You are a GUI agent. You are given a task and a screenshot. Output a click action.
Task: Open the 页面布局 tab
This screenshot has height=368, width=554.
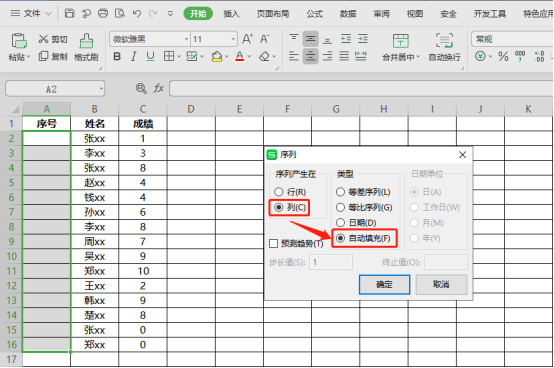coord(273,14)
